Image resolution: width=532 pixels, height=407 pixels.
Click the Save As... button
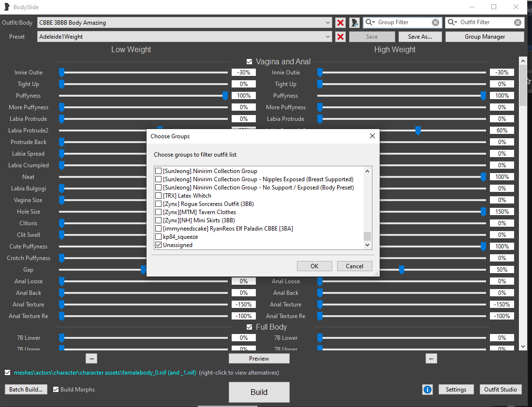pyautogui.click(x=420, y=37)
